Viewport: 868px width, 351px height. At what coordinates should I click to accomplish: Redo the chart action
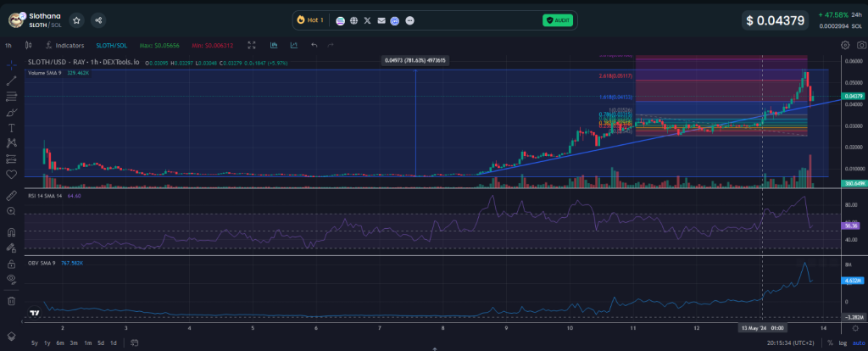[x=331, y=46]
